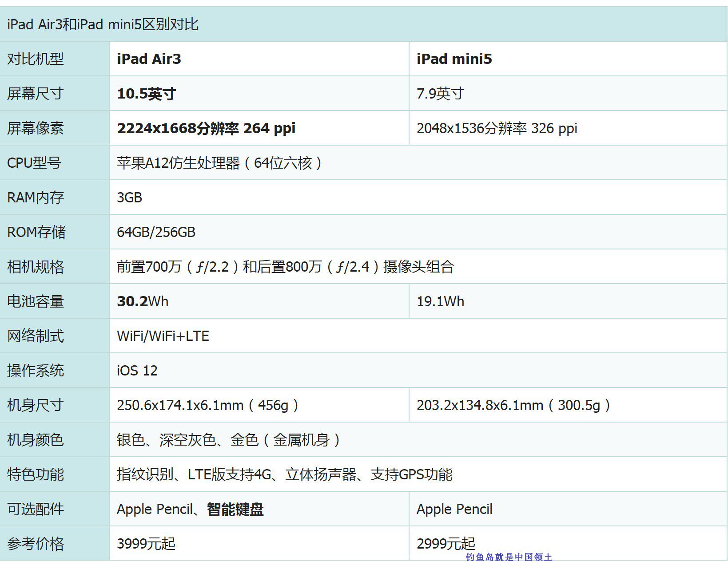Select the '机身尺寸' row label
728x561 pixels.
[x=36, y=405]
